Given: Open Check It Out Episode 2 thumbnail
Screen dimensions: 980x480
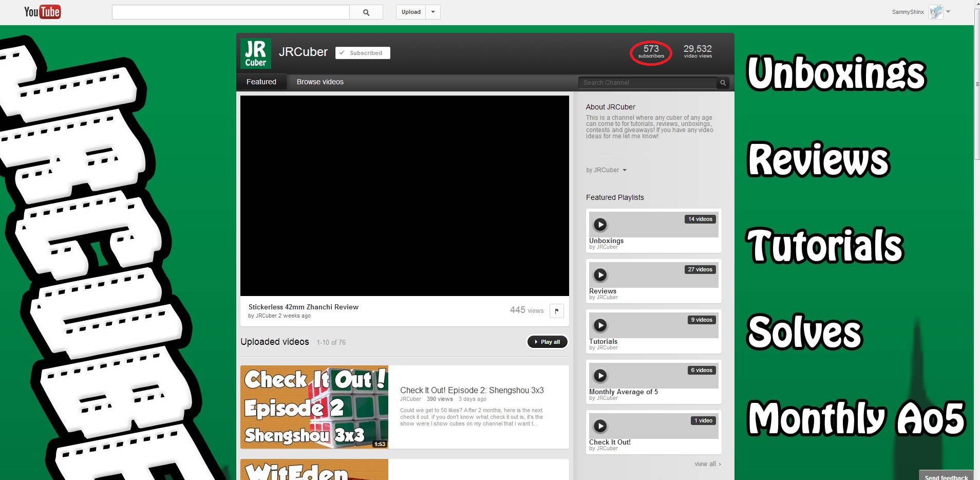Looking at the screenshot, I should [314, 407].
